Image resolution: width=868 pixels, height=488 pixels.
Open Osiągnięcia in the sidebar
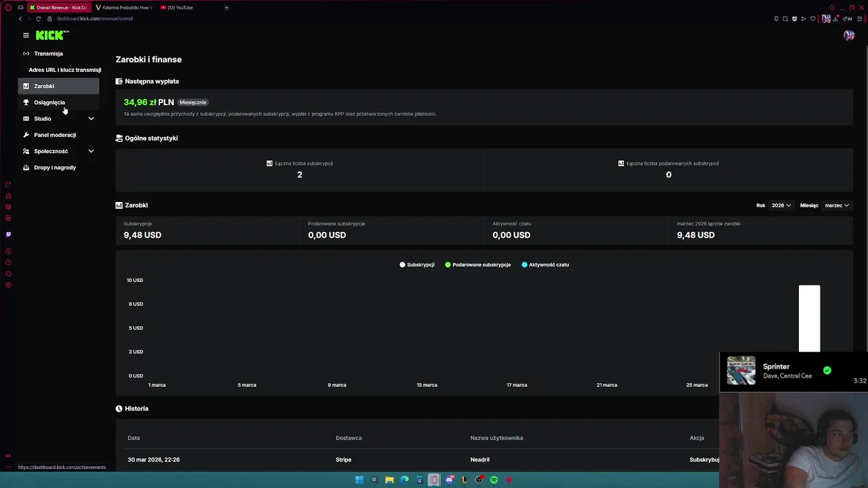tap(58, 102)
